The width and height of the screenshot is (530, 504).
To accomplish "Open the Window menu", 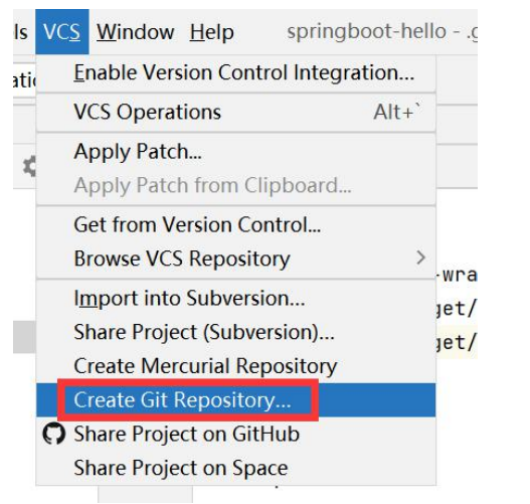I will tap(135, 32).
